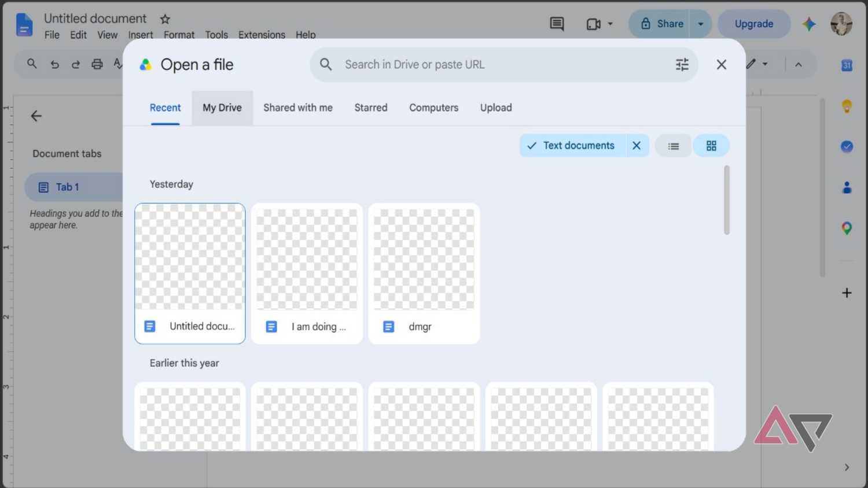Open the Starred tab
Viewport: 868px width, 488px height.
(371, 108)
